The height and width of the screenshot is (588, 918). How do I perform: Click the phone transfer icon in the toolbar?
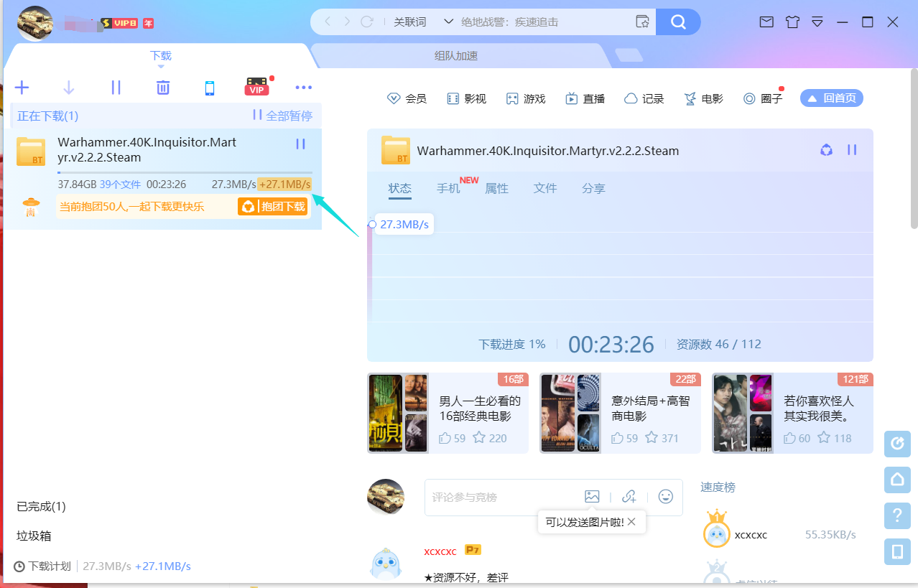pyautogui.click(x=209, y=87)
